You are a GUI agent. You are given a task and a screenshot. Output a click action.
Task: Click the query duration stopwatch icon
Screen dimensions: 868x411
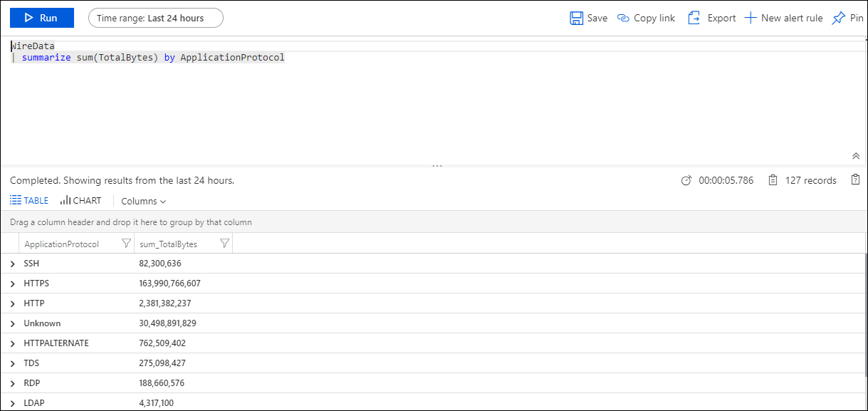686,181
